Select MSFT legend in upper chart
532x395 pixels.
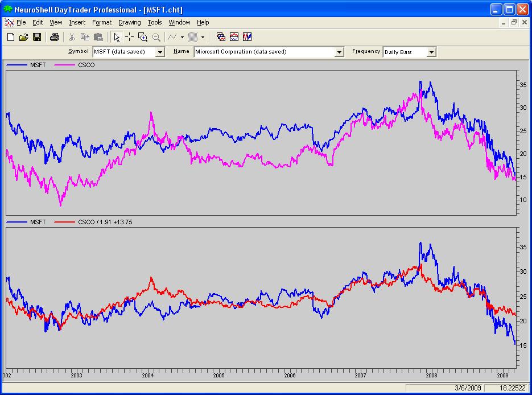pos(38,65)
